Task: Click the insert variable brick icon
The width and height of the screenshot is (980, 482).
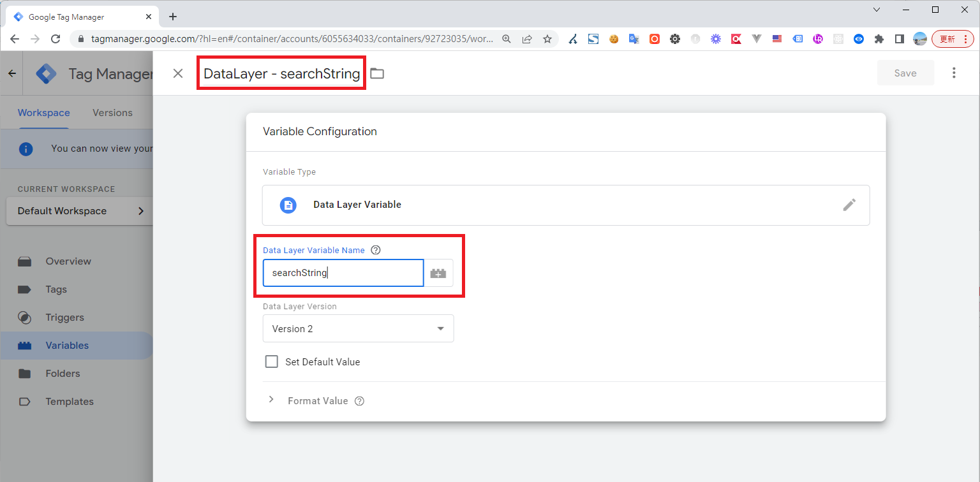Action: pos(438,274)
